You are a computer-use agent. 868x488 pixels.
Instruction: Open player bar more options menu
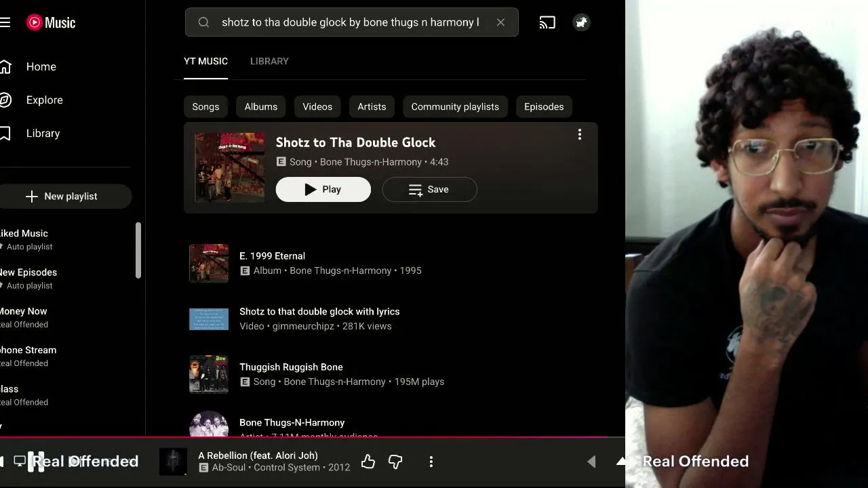[x=431, y=462]
